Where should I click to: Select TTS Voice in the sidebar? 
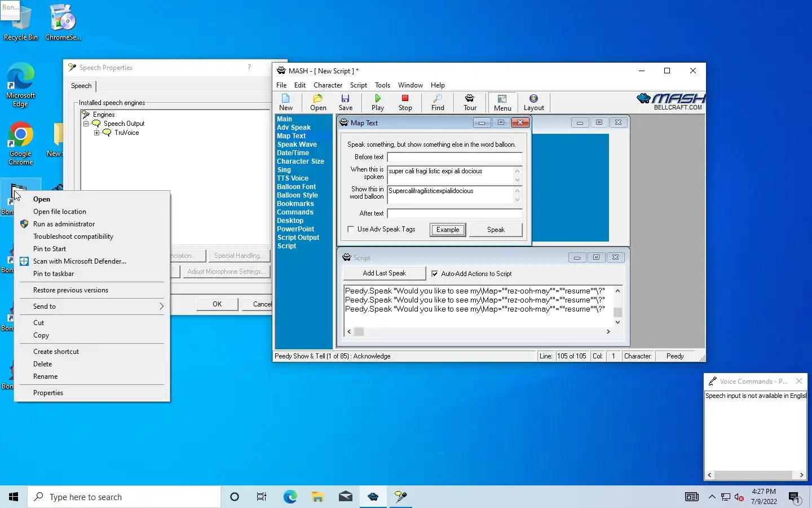click(293, 178)
